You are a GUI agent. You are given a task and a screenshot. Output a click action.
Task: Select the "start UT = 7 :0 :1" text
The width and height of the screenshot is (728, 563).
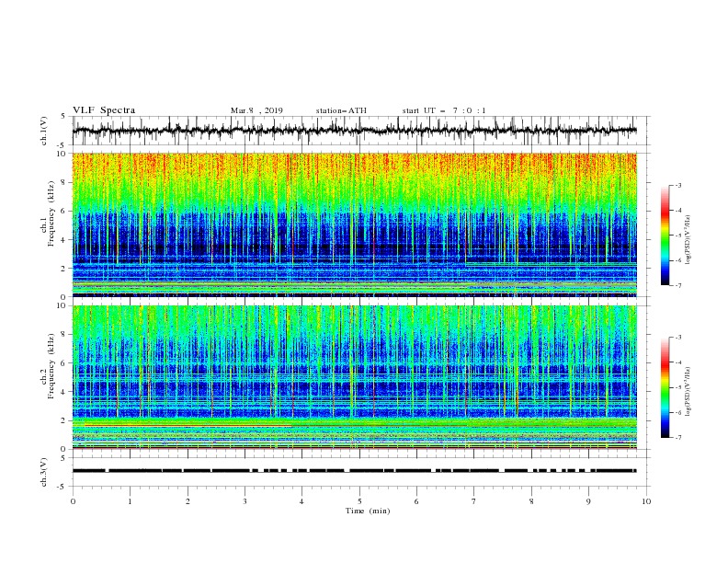[444, 110]
